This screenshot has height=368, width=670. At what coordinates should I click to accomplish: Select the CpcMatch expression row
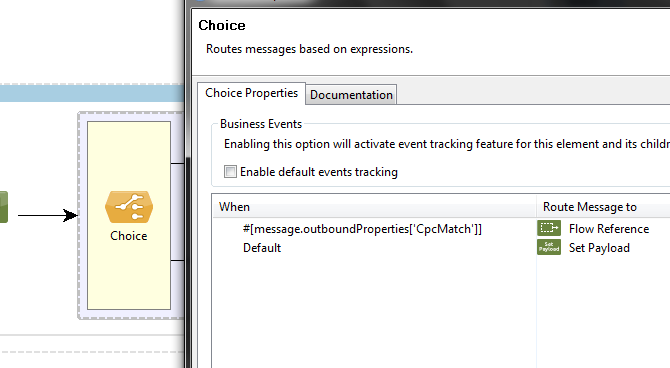362,229
